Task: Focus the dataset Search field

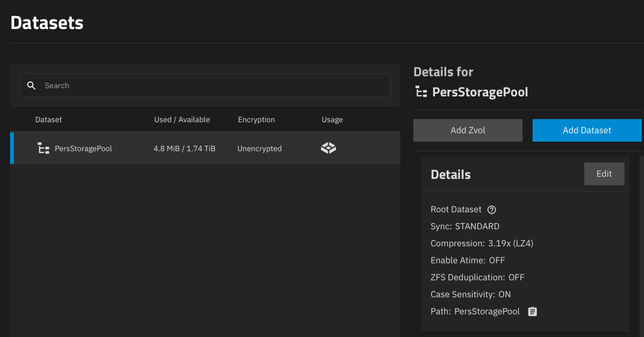Action: (213, 85)
